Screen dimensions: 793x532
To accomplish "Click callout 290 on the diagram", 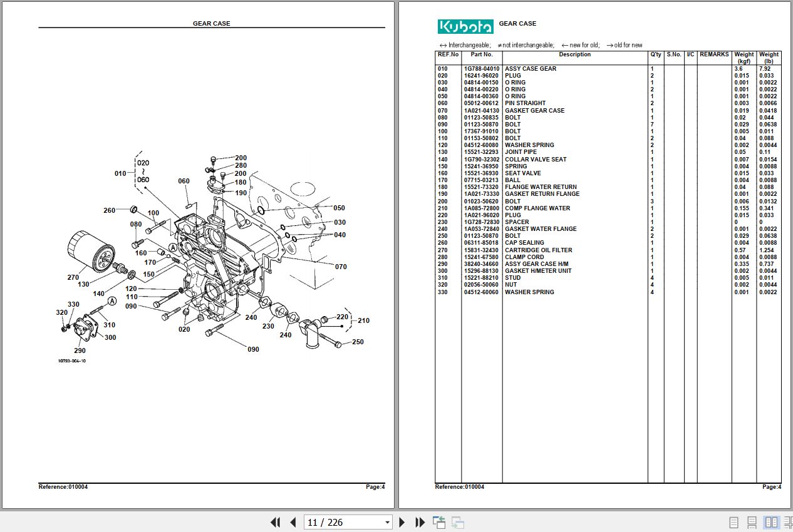I will [80, 350].
